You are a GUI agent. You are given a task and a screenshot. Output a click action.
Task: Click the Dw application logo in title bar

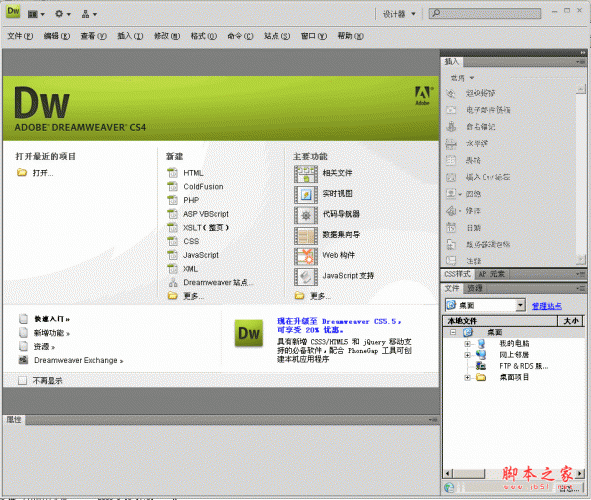point(13,11)
